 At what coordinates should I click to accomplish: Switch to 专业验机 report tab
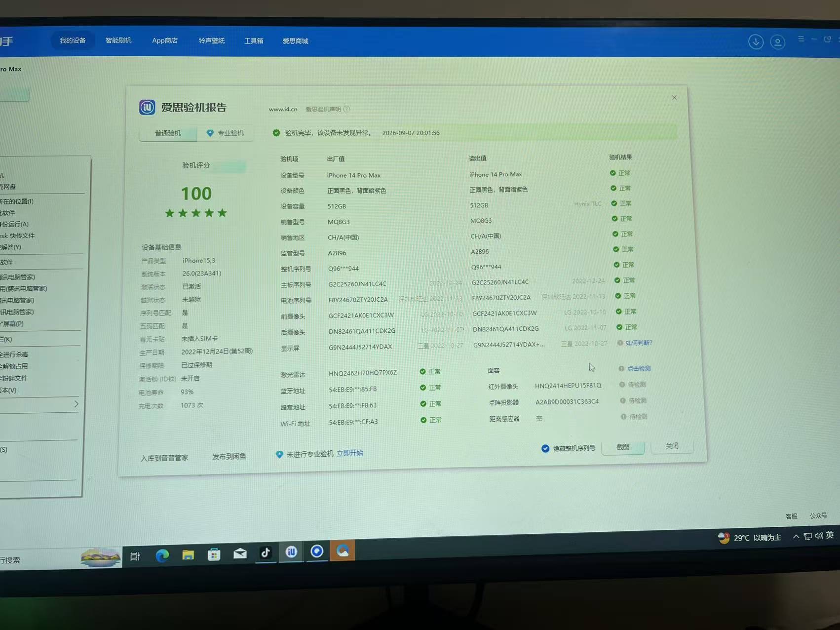(x=225, y=133)
